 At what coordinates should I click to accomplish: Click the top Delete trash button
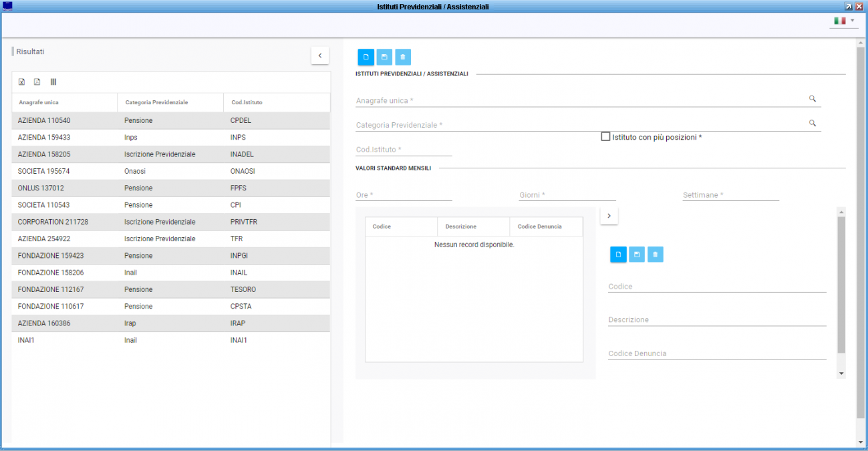(x=403, y=57)
